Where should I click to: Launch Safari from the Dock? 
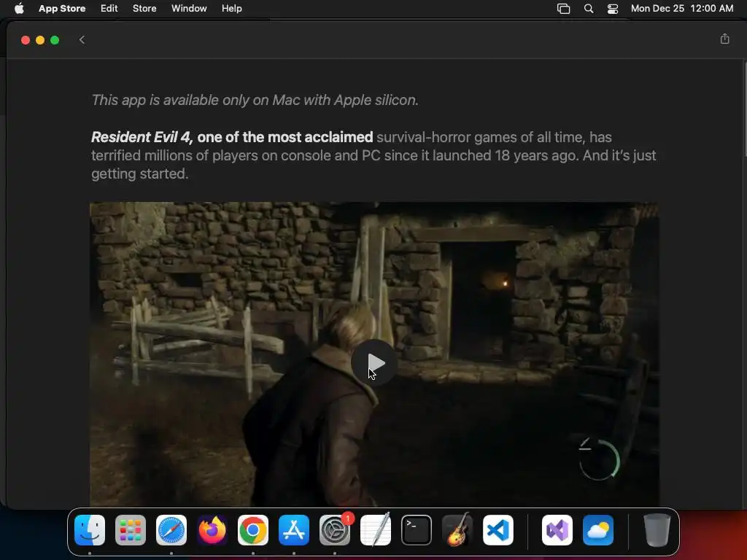171,530
